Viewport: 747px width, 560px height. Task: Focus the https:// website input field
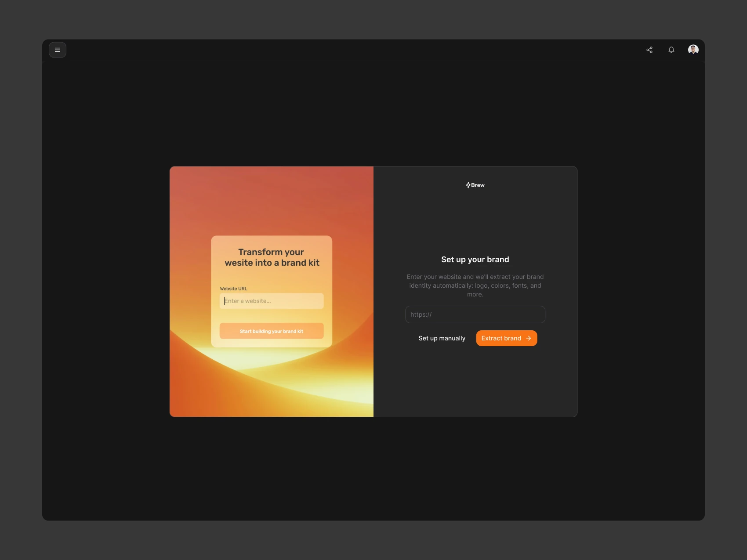(475, 314)
